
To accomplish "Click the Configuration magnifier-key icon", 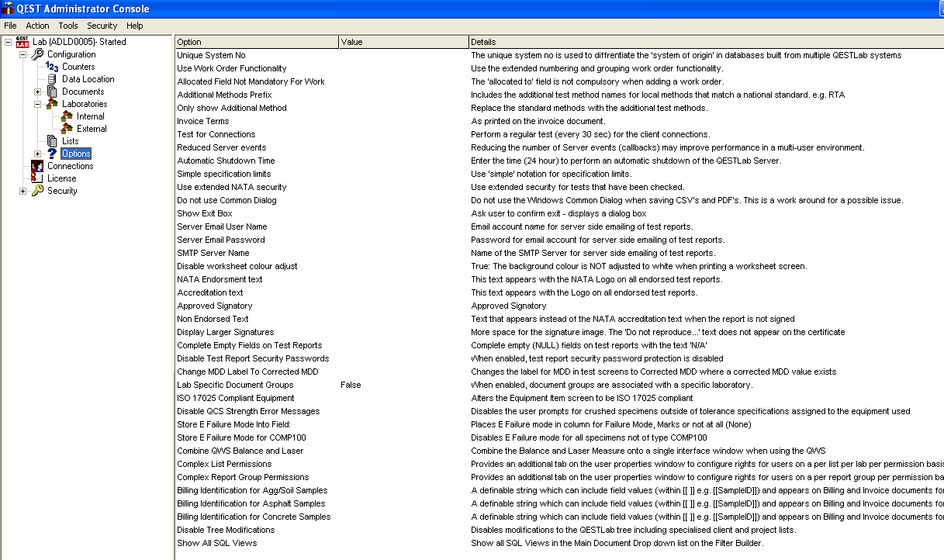I will pos(37,54).
